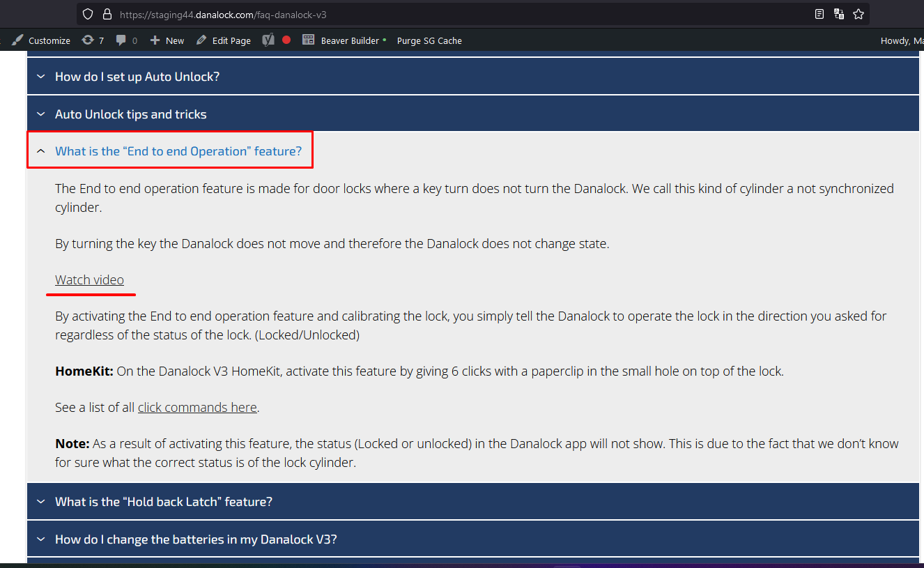Click chevron beside Auto Unlock tips and tricks

pos(40,114)
